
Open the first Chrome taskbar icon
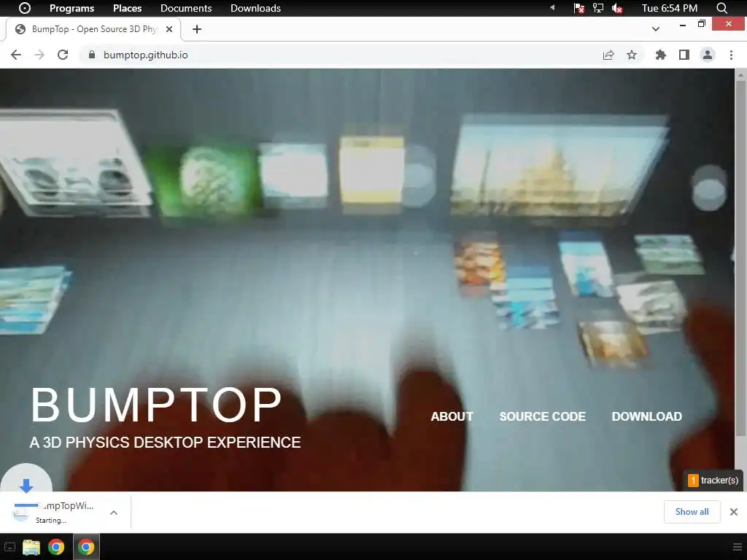(56, 547)
